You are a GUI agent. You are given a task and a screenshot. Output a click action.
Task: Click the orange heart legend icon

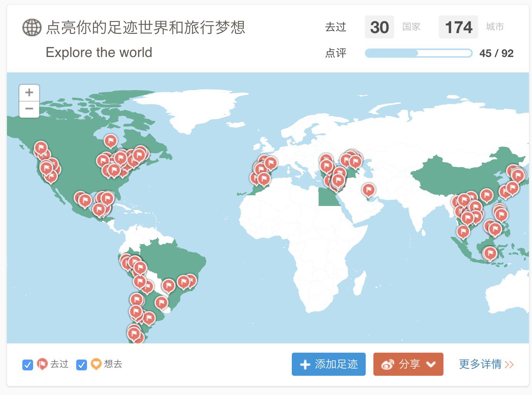pyautogui.click(x=96, y=364)
